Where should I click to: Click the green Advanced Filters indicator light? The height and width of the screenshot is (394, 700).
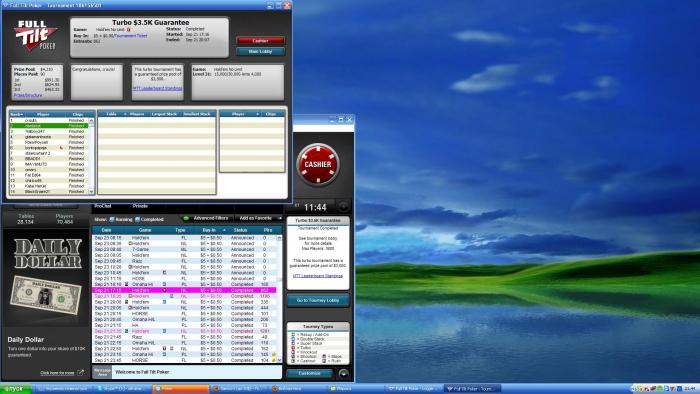(x=186, y=218)
